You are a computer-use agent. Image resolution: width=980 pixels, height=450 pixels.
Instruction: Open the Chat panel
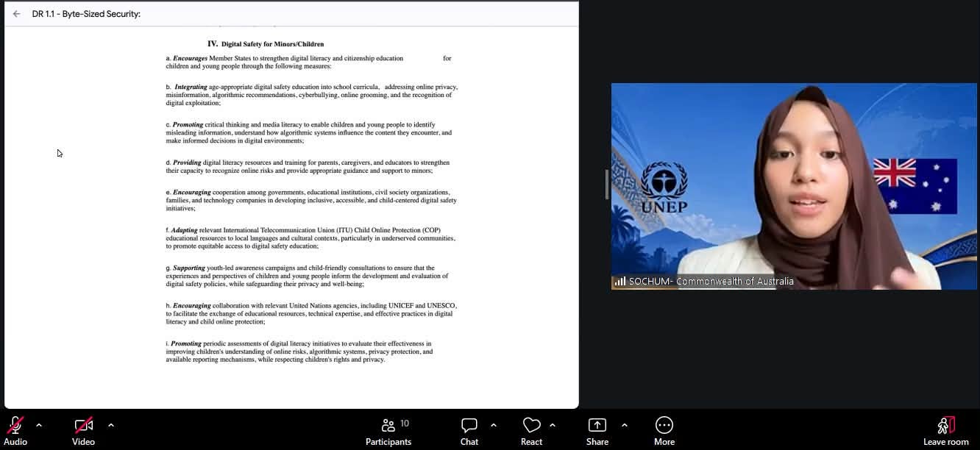[469, 431]
